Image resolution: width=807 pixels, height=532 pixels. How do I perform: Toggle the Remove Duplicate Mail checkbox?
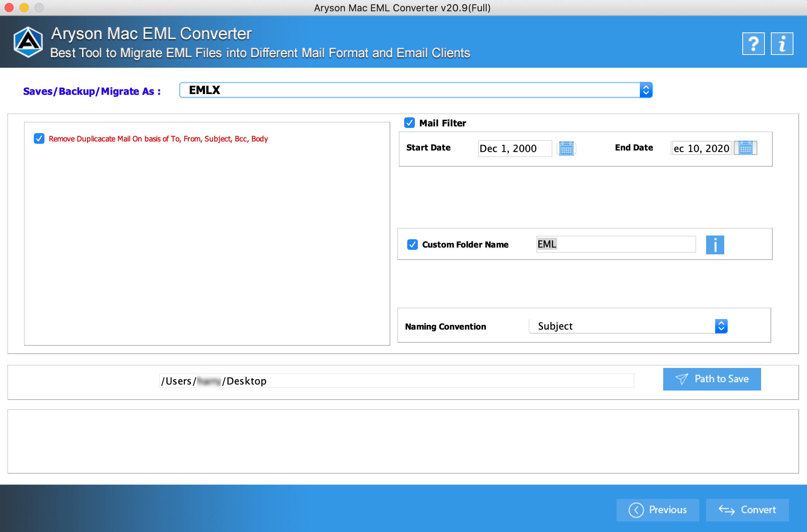click(39, 138)
